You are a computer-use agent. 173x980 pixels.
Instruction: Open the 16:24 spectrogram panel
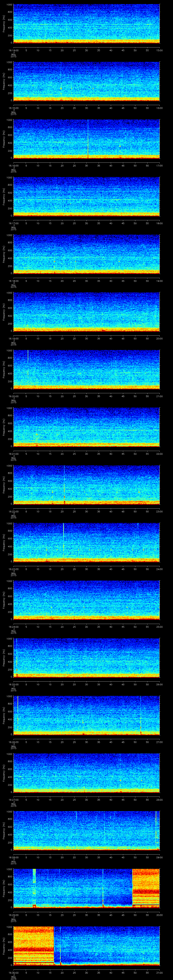86,600
